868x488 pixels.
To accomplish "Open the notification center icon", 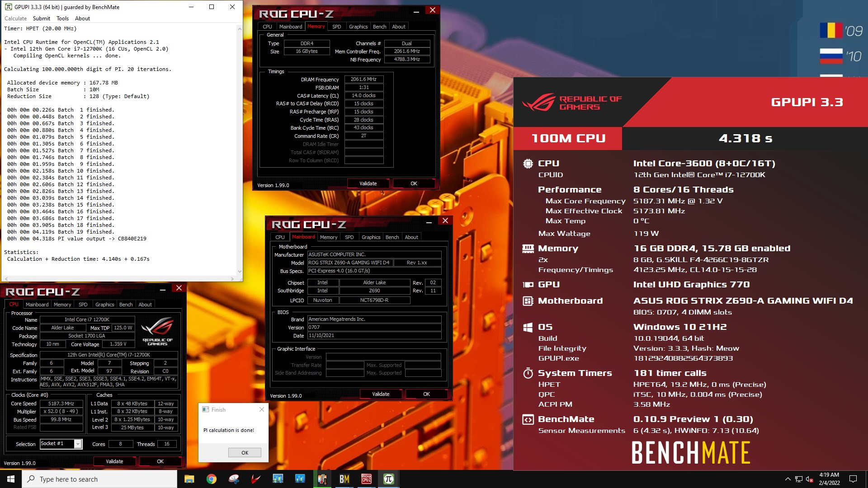I will click(x=853, y=479).
